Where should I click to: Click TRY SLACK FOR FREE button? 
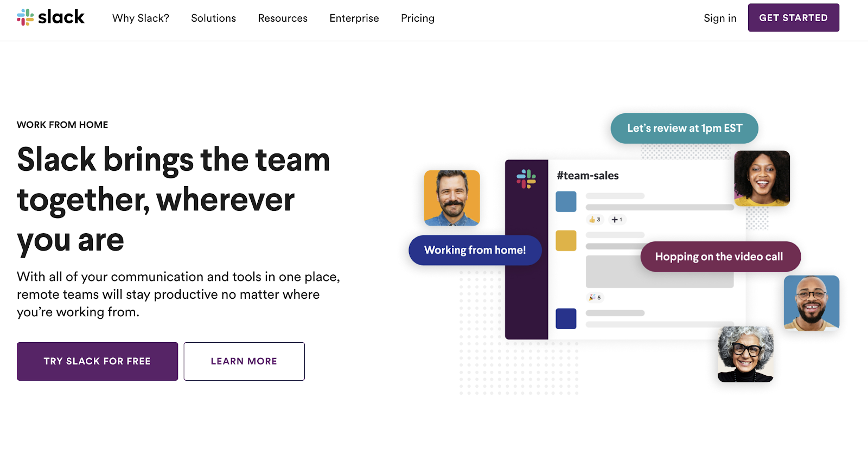(x=97, y=361)
